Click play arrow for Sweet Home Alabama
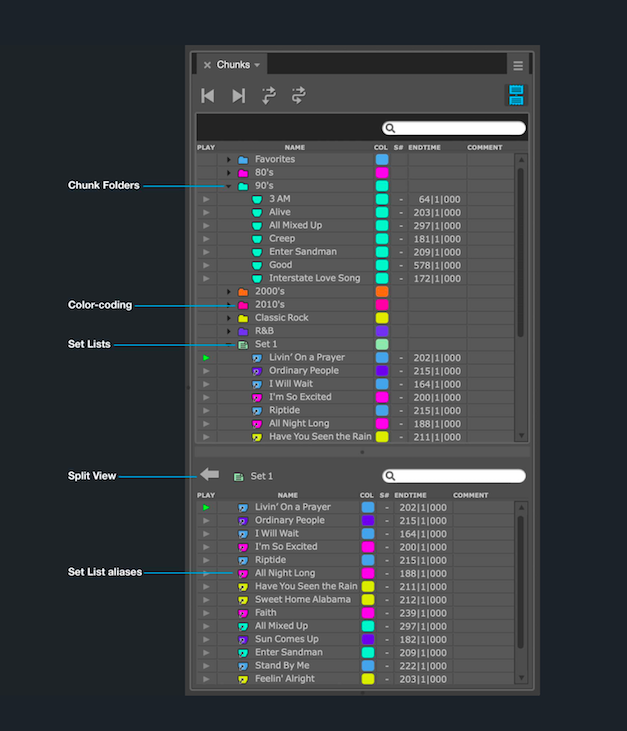 coord(206,600)
